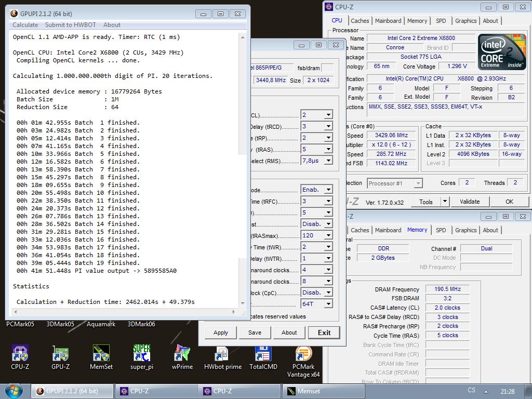This screenshot has width=532, height=399.
Task: Open the tRFC dropdown in MemSet
Action: [x=328, y=201]
